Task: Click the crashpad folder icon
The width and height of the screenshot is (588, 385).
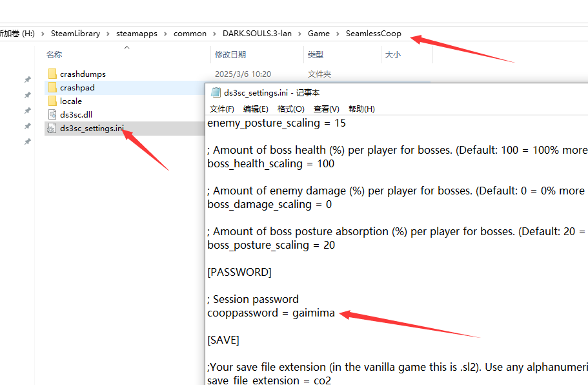Action: 52,88
